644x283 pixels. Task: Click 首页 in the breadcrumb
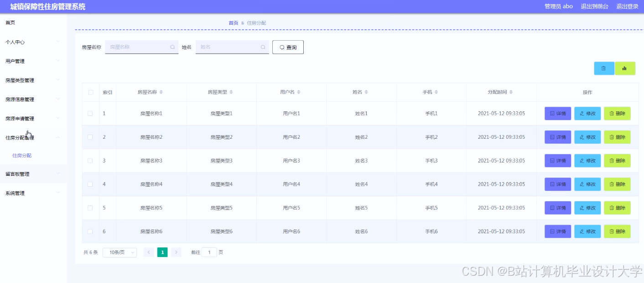click(x=233, y=23)
